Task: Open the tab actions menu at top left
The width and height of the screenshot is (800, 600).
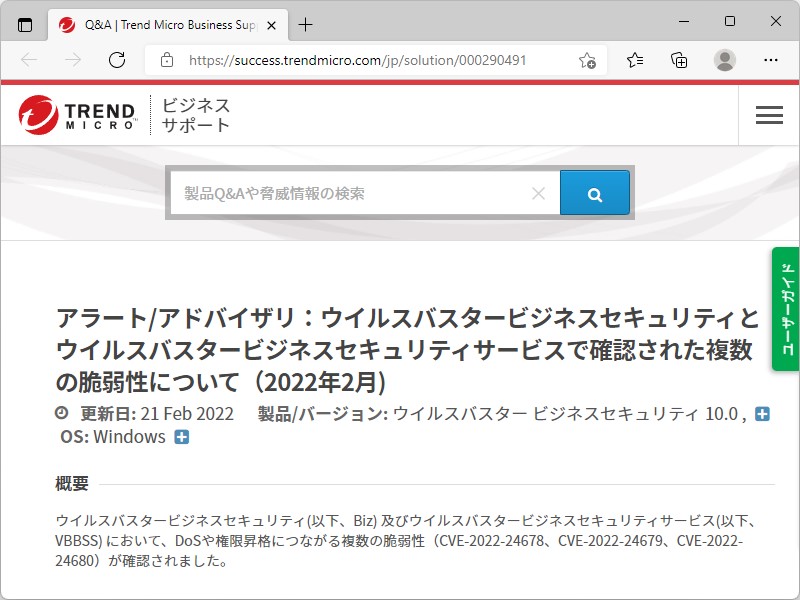Action: [24, 24]
